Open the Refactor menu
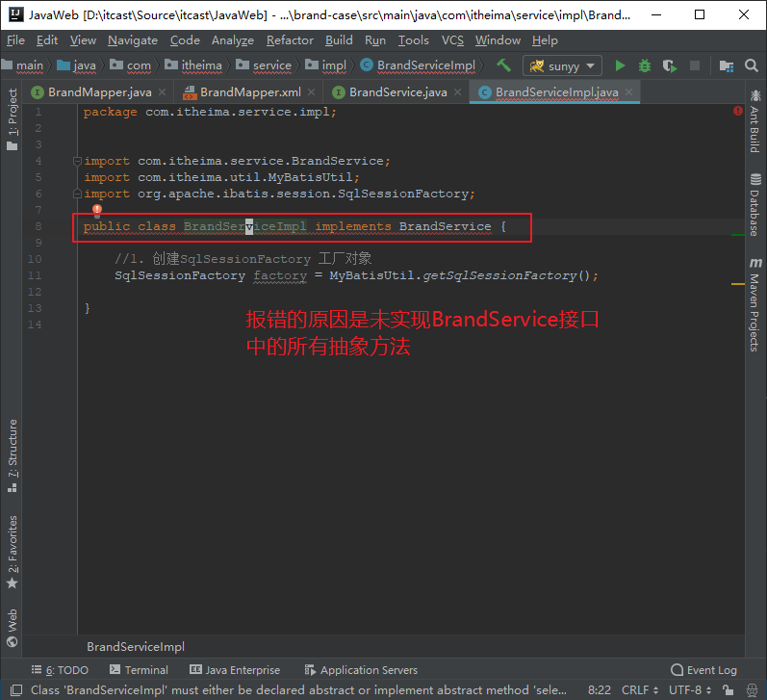 pos(290,40)
